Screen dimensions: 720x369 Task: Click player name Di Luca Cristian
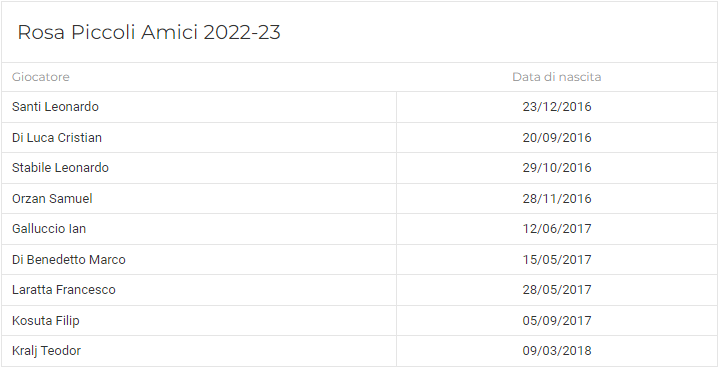(x=57, y=137)
